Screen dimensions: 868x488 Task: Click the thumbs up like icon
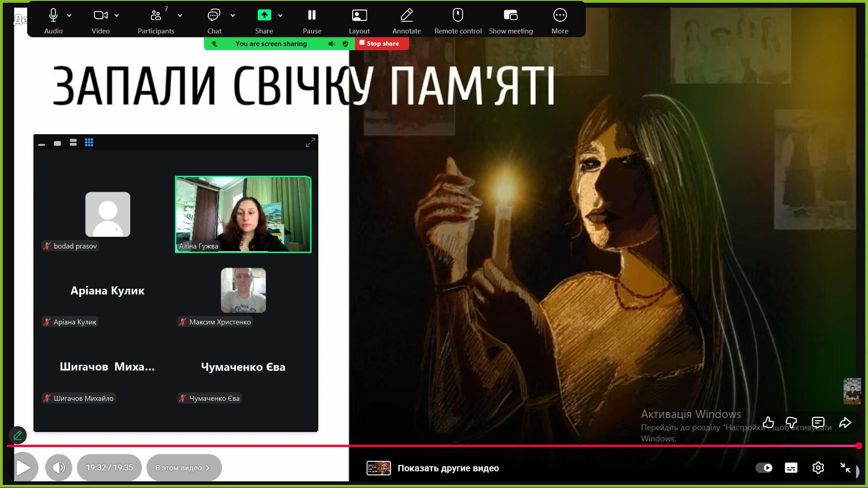pyautogui.click(x=768, y=423)
